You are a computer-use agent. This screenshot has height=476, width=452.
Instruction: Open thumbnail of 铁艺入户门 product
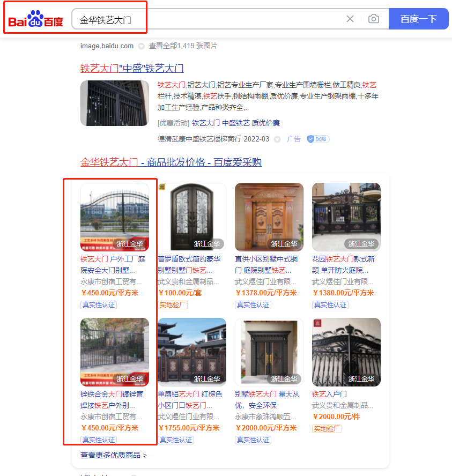346,352
